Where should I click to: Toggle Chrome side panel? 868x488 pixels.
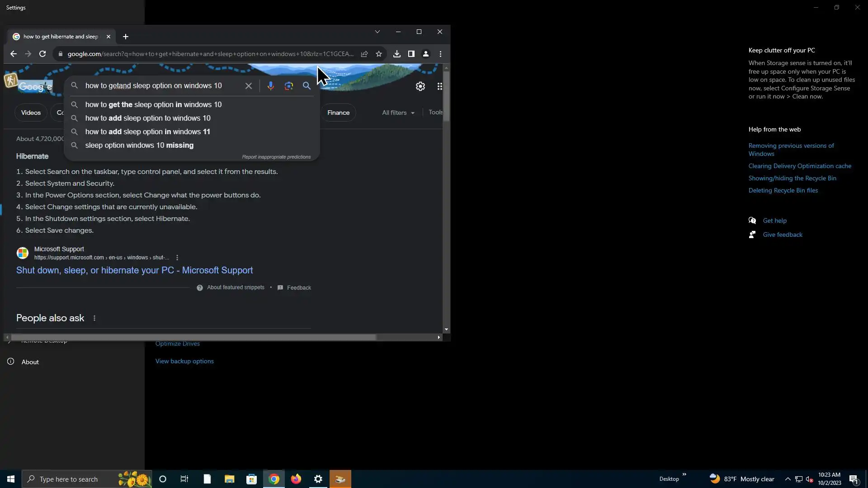point(411,54)
